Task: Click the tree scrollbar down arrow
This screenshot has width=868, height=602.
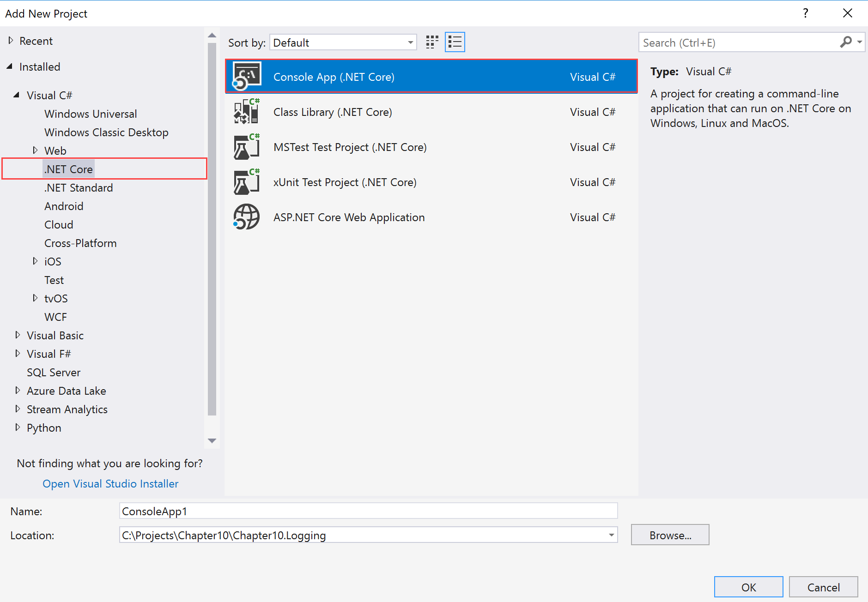Action: click(x=212, y=441)
